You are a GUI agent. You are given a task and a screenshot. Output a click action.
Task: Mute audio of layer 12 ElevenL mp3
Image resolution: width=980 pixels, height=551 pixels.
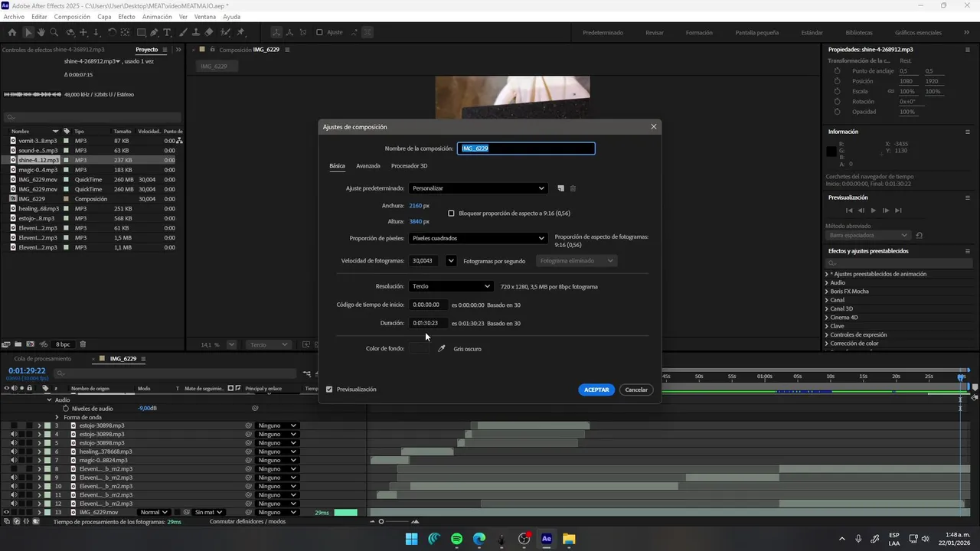click(14, 504)
